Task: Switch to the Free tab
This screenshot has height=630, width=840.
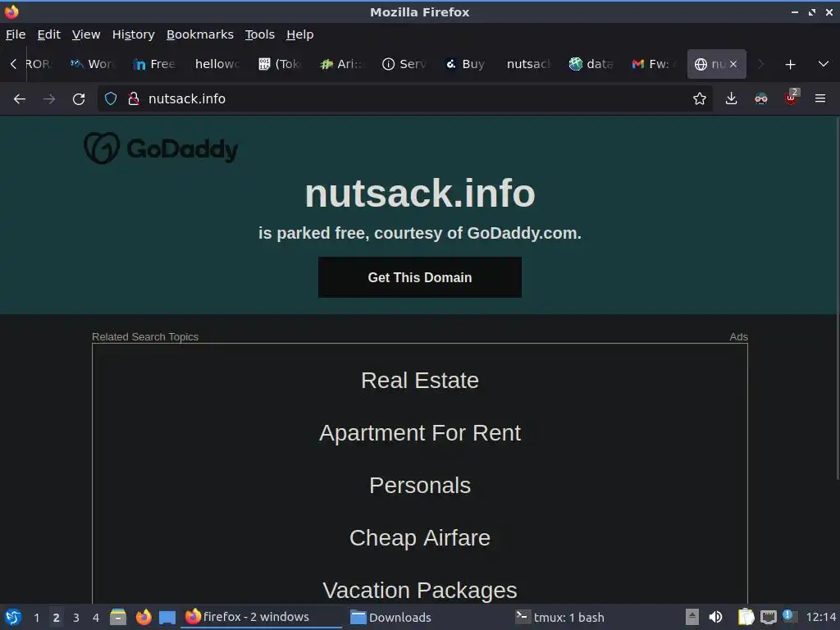Action: 155,64
